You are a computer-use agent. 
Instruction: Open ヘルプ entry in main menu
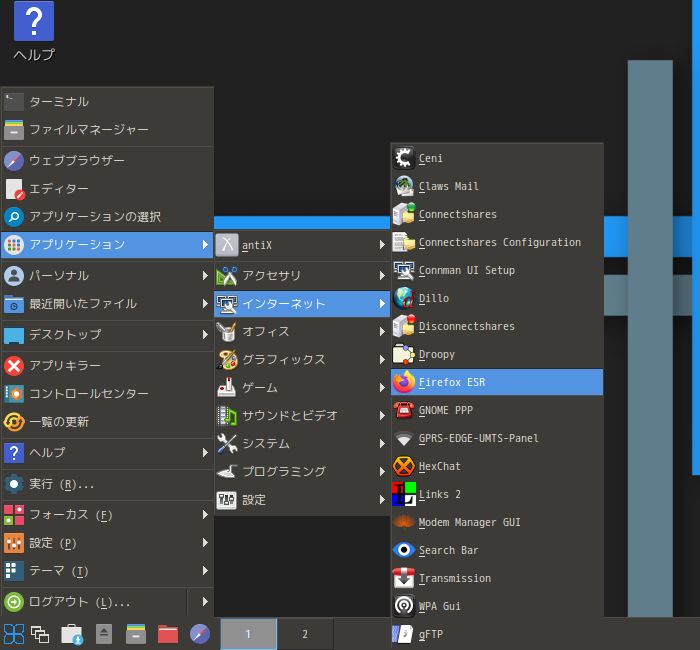tap(107, 453)
